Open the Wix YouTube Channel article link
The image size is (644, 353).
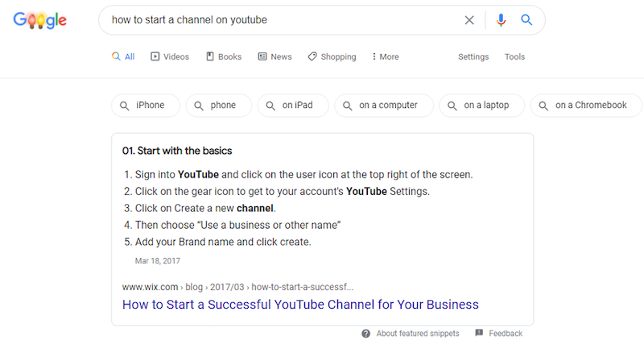[x=300, y=305]
